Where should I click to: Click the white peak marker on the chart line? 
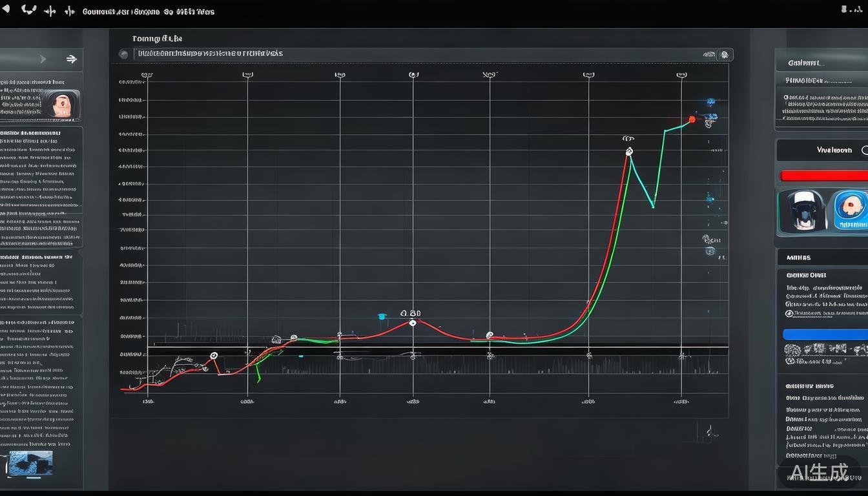click(x=629, y=152)
